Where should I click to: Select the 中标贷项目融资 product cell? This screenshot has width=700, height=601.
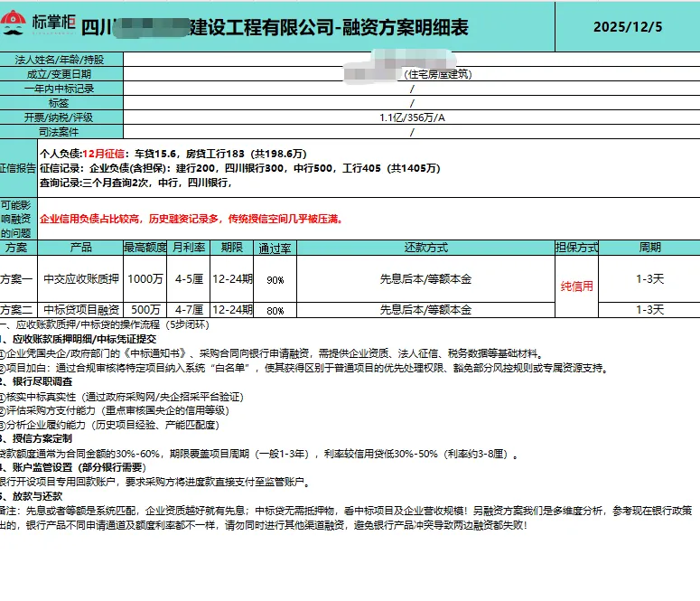click(80, 310)
